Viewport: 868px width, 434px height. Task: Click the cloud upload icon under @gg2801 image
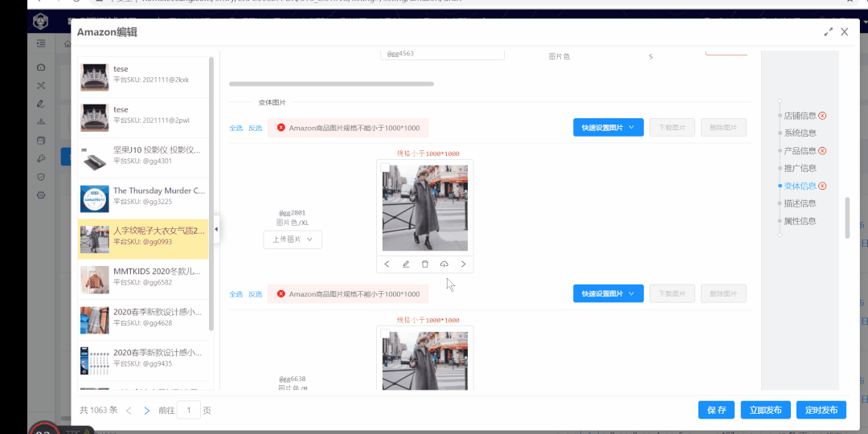pos(444,264)
